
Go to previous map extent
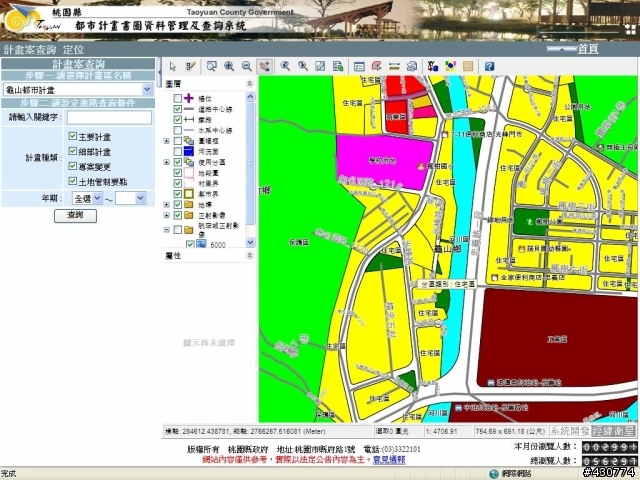285,66
